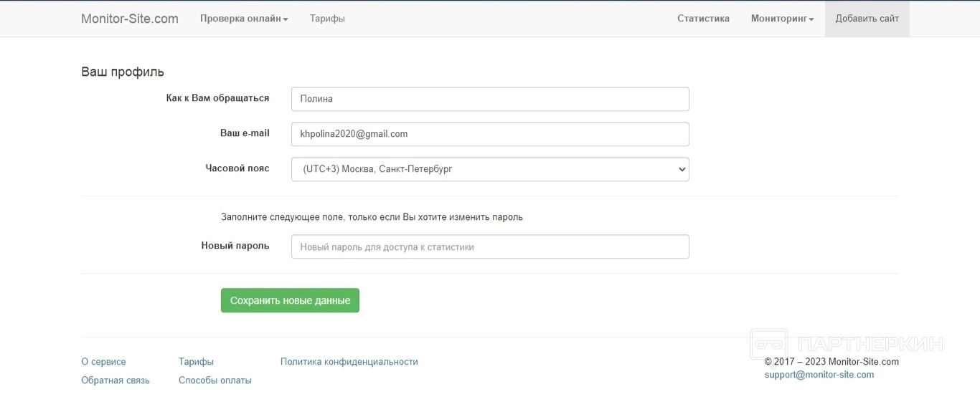Go to the Статистика page

pos(703,19)
